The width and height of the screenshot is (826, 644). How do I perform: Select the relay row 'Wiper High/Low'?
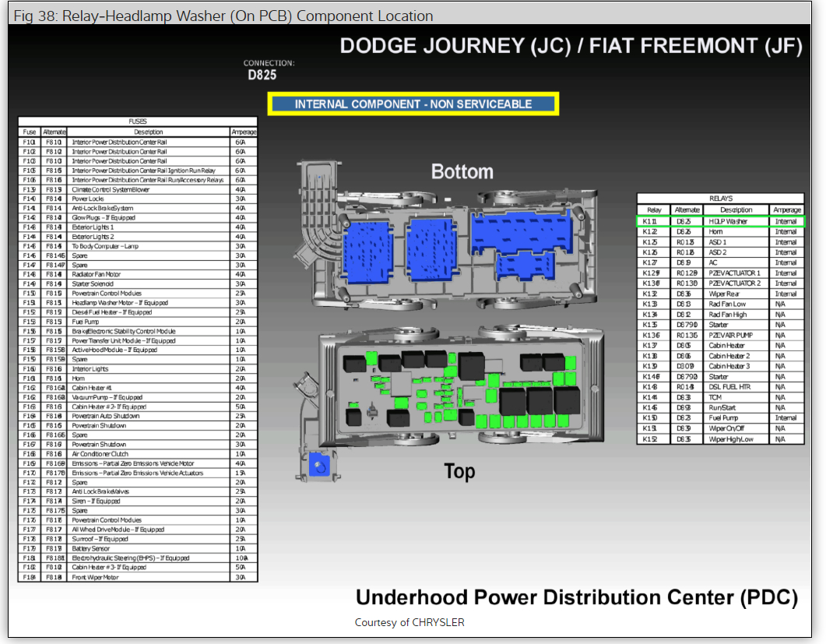721,439
